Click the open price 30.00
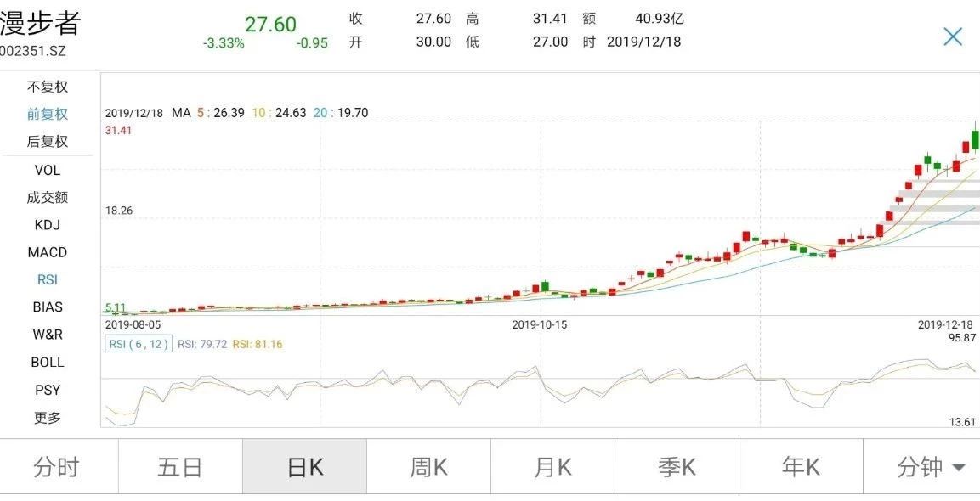The image size is (980, 501). [x=433, y=42]
